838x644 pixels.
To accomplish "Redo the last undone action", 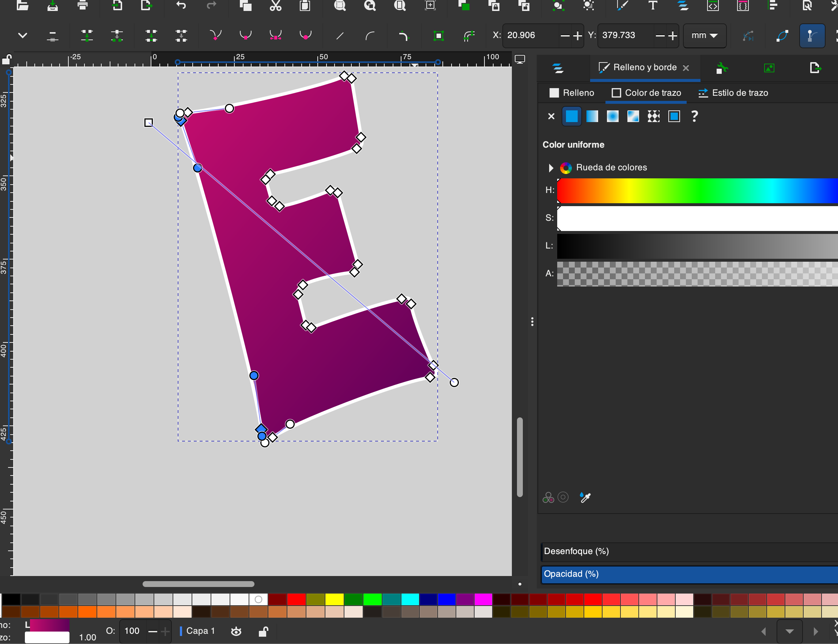I will pyautogui.click(x=211, y=5).
